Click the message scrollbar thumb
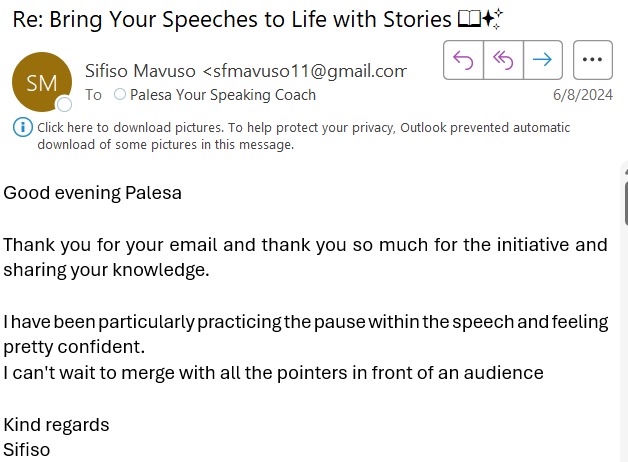Screen dimensions: 628x462 click(x=626, y=204)
